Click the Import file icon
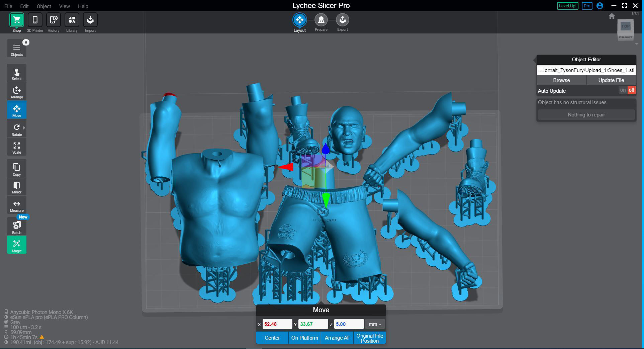This screenshot has width=644, height=349. [x=90, y=20]
